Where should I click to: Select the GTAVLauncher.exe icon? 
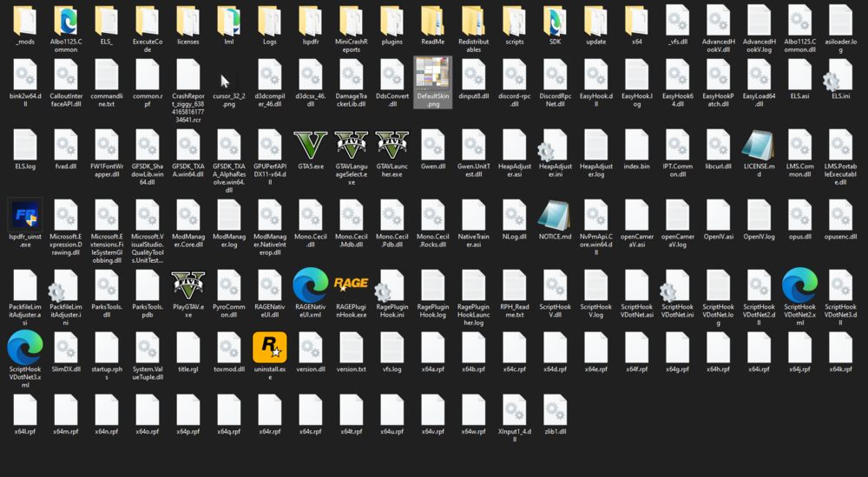pyautogui.click(x=392, y=145)
